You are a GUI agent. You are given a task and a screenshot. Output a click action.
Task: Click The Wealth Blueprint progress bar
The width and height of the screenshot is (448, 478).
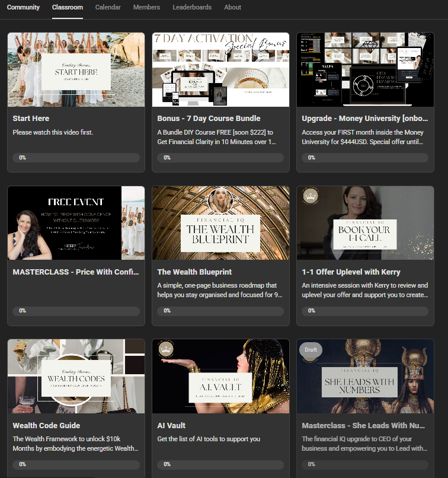[220, 311]
